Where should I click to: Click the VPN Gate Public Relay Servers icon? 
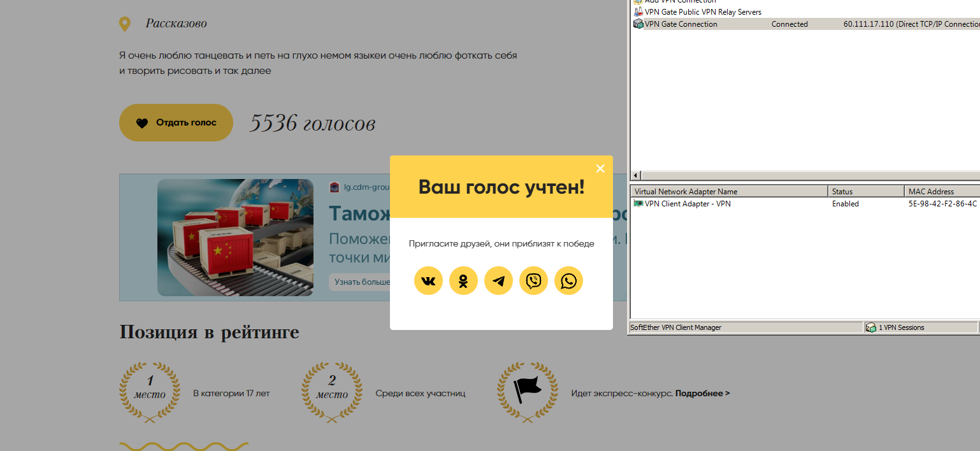[x=638, y=12]
